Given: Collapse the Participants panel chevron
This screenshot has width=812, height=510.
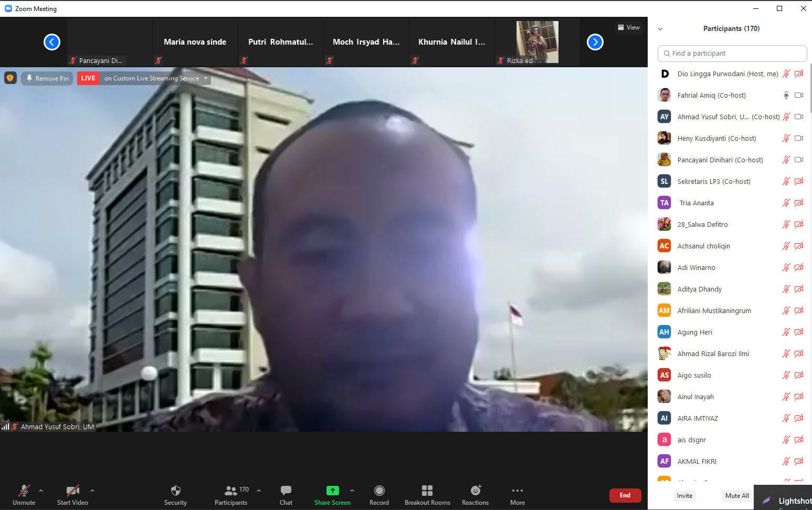Looking at the screenshot, I should pos(660,29).
